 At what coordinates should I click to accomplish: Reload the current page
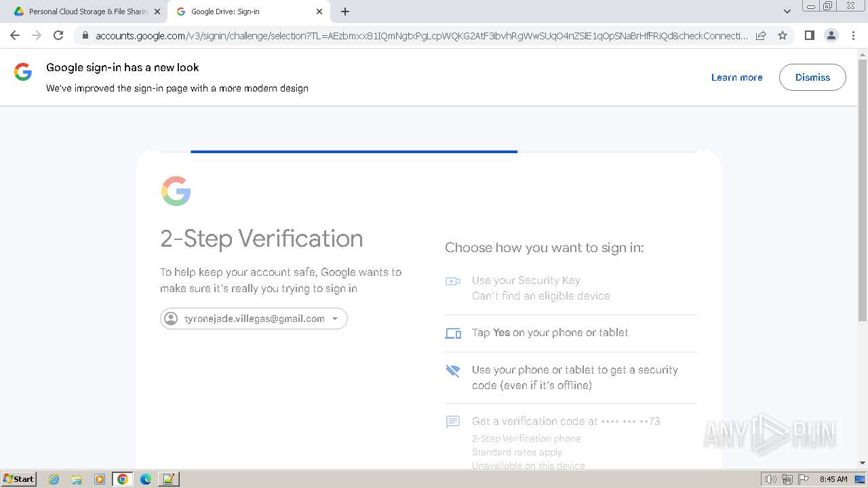pos(58,35)
